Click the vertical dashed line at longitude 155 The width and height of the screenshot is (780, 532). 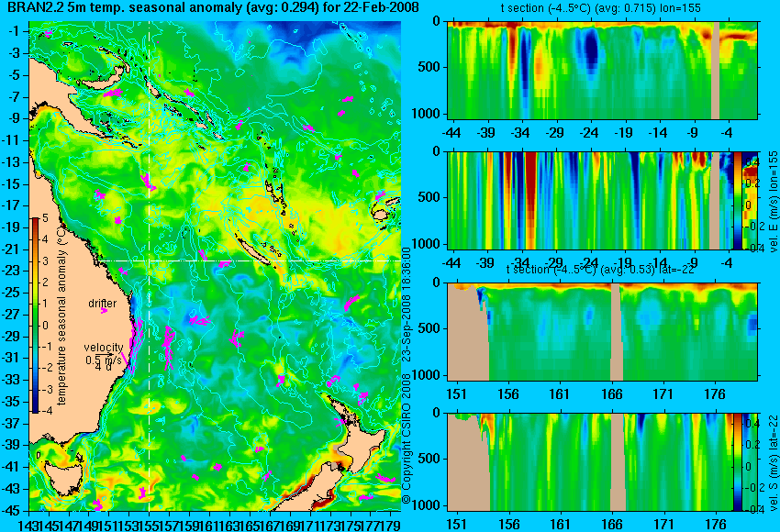[150, 267]
